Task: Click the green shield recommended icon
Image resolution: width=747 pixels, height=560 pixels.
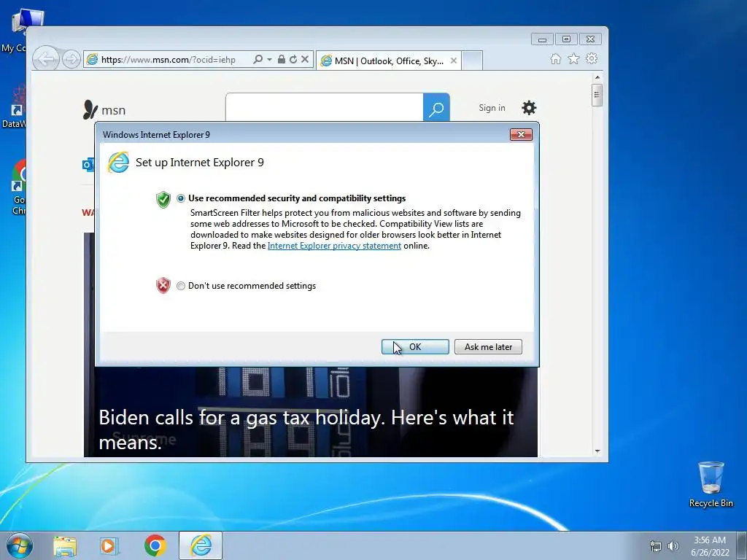Action: click(163, 200)
